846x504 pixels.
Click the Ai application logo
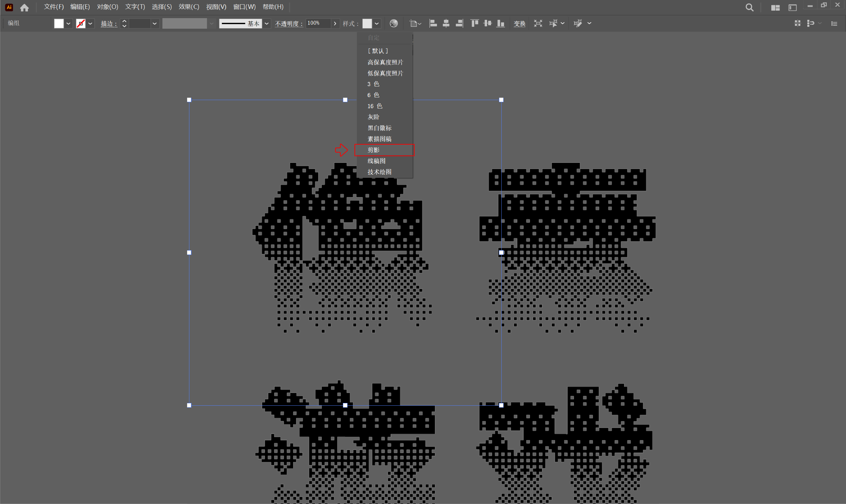(9, 7)
